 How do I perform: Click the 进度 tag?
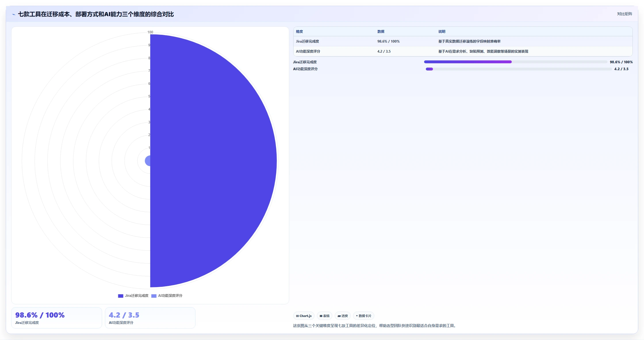click(343, 316)
